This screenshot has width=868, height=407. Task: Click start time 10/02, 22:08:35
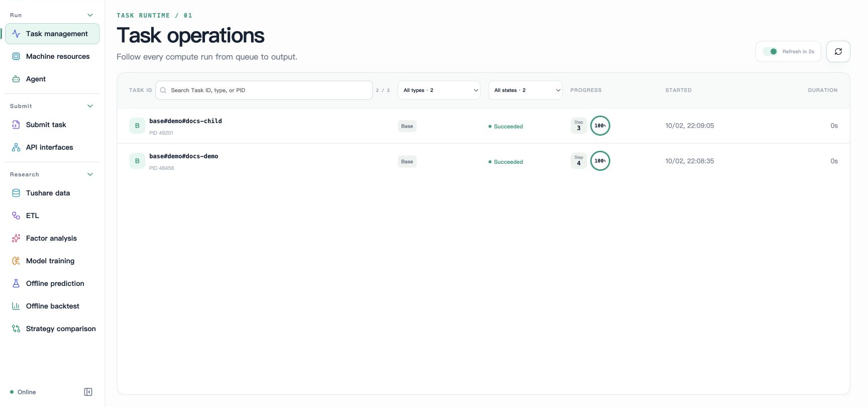tap(690, 161)
